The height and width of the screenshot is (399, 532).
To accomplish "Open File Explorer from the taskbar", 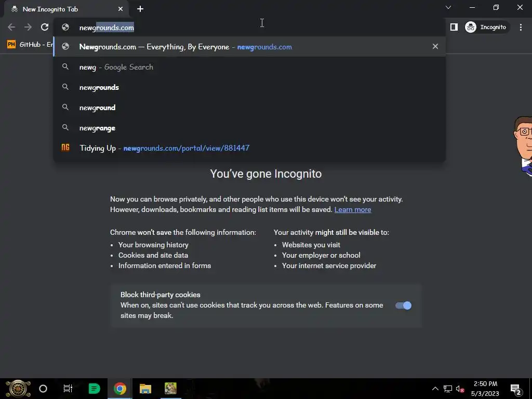I will pyautogui.click(x=145, y=389).
